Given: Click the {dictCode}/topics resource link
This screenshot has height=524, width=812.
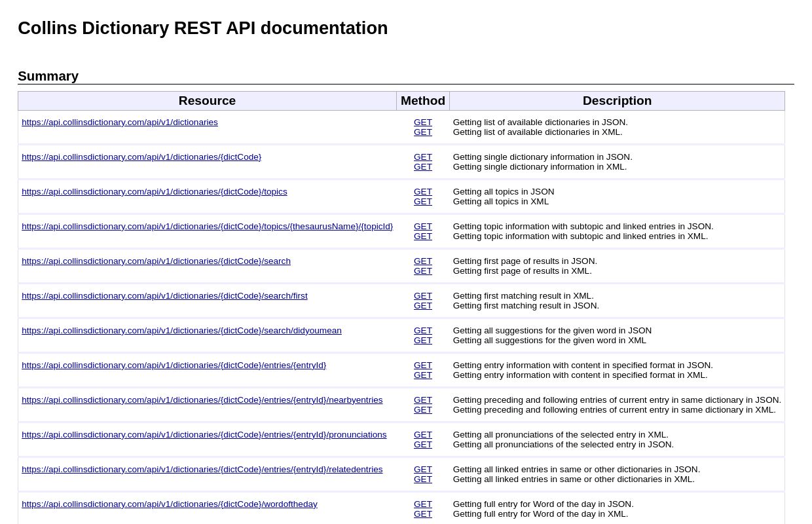Looking at the screenshot, I should pyautogui.click(x=154, y=192).
